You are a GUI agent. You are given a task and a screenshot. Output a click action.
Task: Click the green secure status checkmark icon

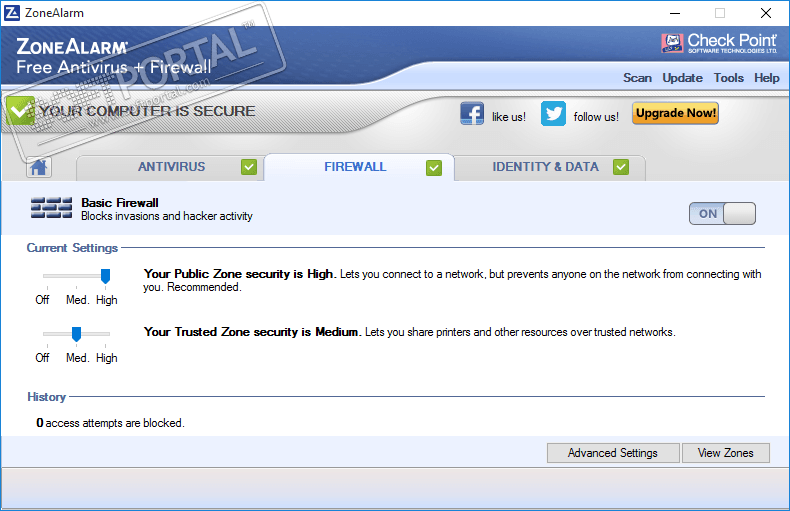[x=20, y=110]
